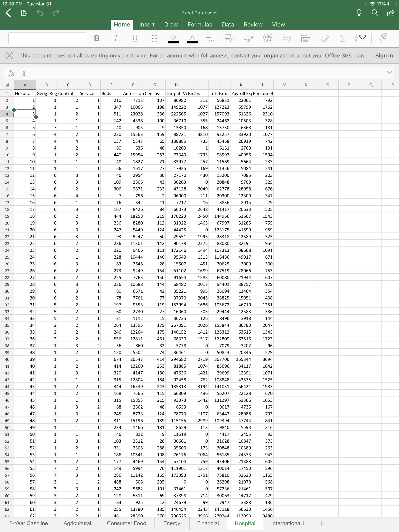Switch to the Formulas ribbon tab
This screenshot has width=399, height=532.
pos(200,24)
